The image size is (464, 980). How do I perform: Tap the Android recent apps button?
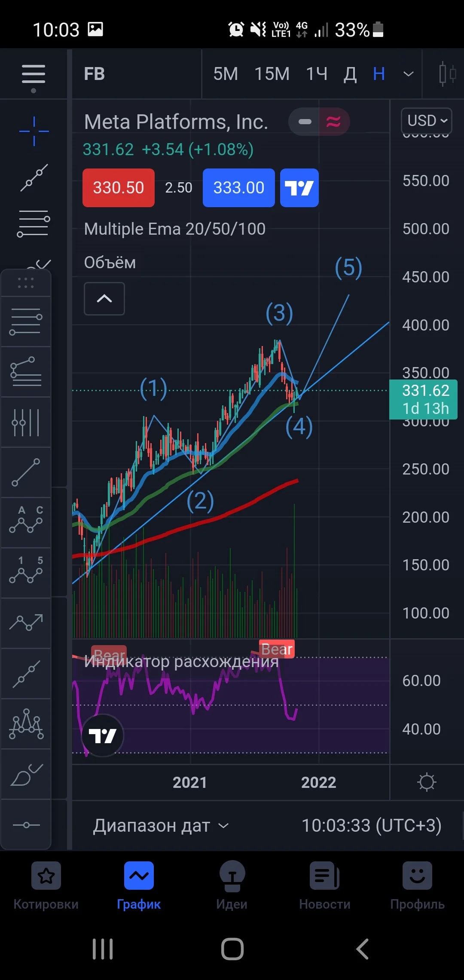pyautogui.click(x=103, y=949)
